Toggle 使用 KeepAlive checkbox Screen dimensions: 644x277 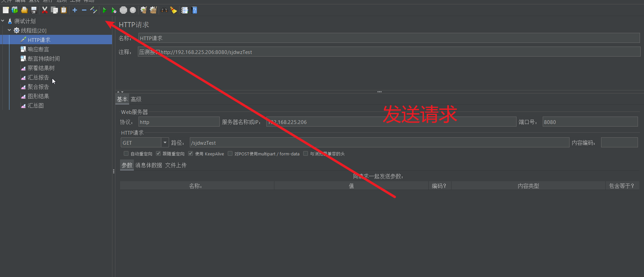pos(191,153)
